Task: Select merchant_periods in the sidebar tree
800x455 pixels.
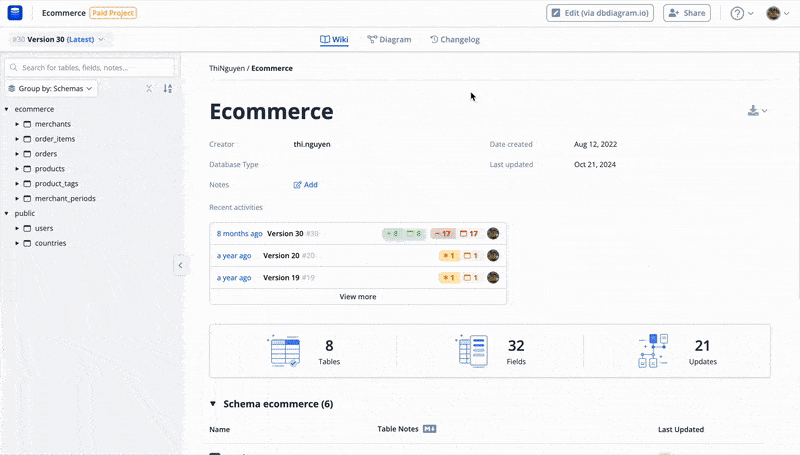Action: tap(65, 198)
